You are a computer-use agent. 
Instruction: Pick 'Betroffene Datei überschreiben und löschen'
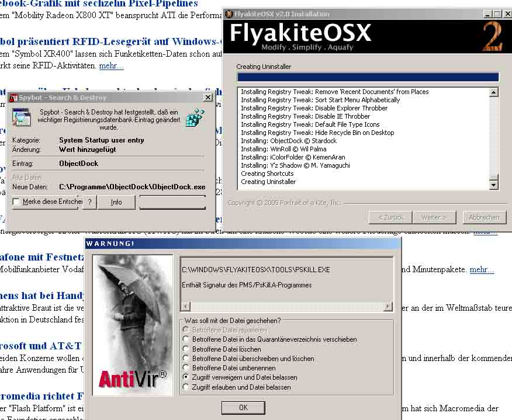186,358
